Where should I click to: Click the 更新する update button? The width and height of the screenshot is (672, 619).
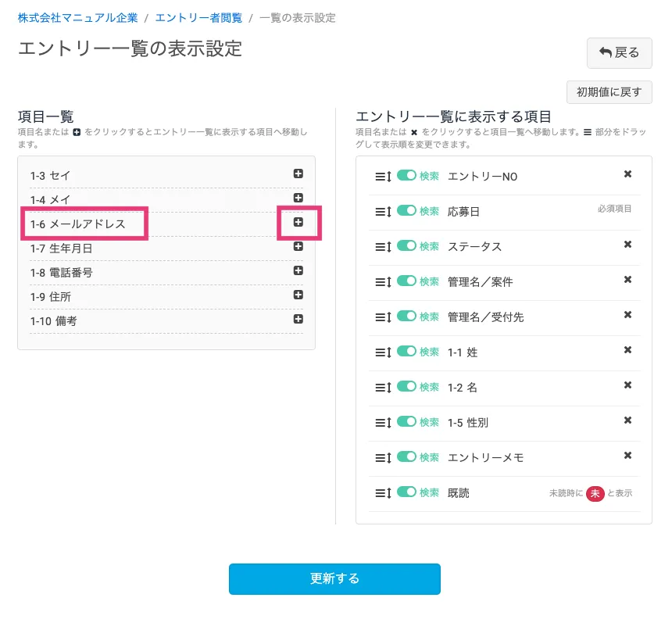tap(334, 579)
